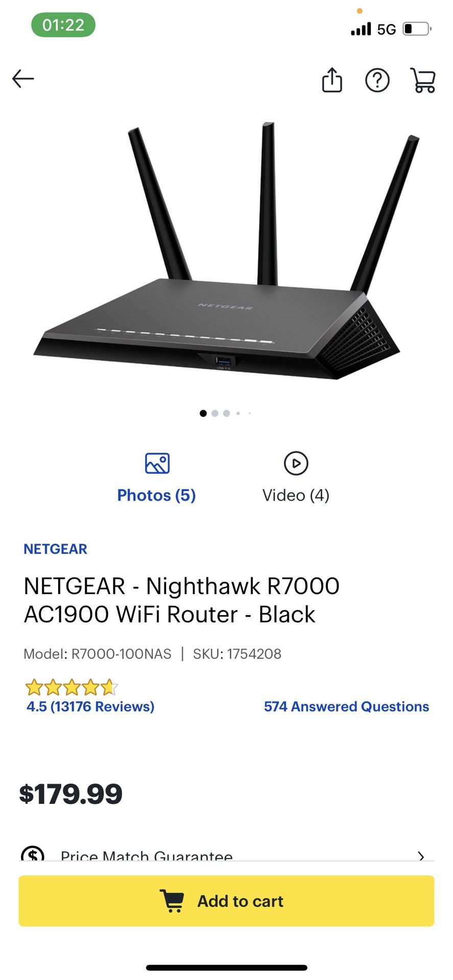Viewport: 453px width, 980px height.
Task: Expand Price Match Guarantee chevron
Action: coord(421,855)
